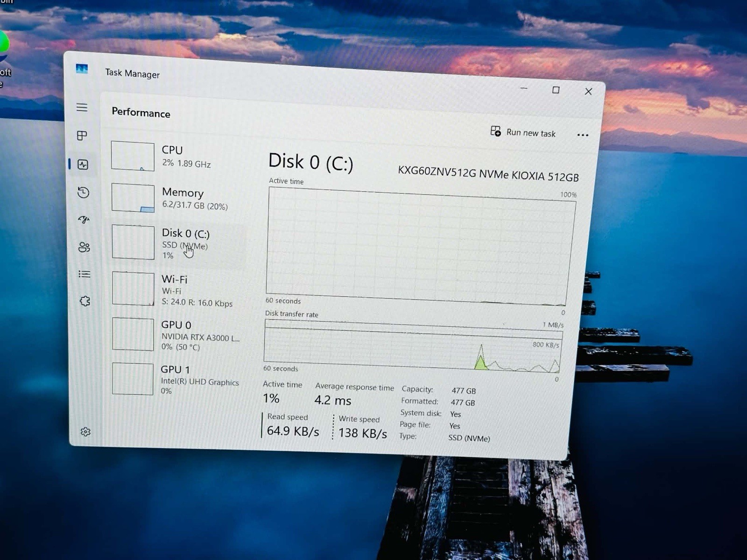Click the Active time 1% value

pos(271,398)
